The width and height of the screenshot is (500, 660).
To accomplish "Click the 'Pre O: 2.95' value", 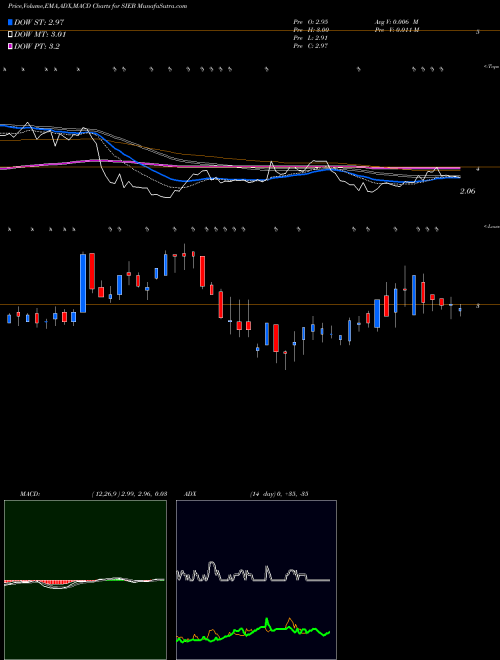I will [311, 21].
